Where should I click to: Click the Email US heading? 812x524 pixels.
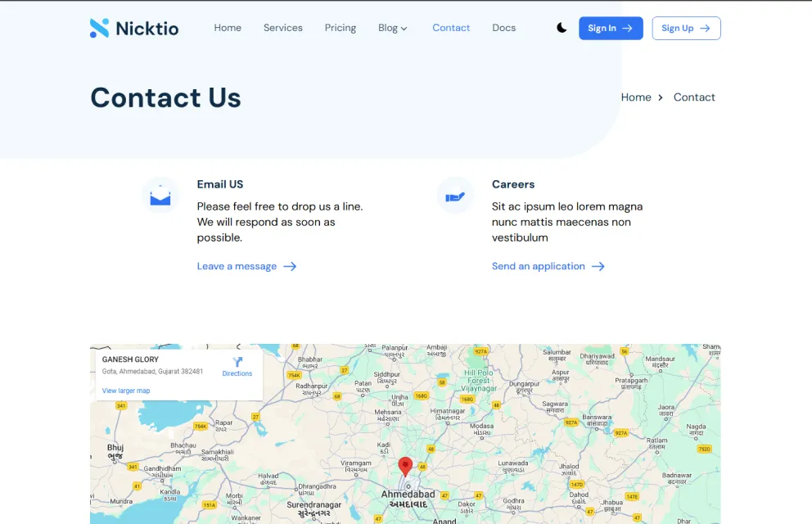[x=220, y=184]
